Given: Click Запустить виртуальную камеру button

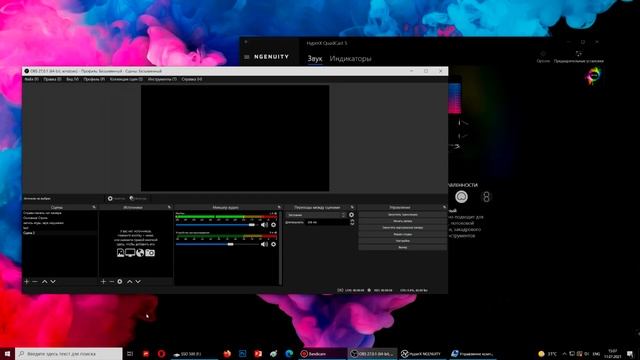Looking at the screenshot, I should (402, 227).
